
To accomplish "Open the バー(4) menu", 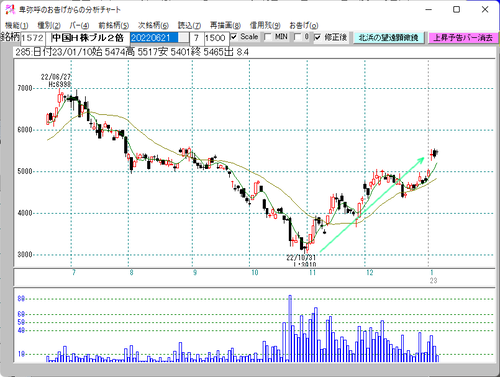I will point(79,25).
